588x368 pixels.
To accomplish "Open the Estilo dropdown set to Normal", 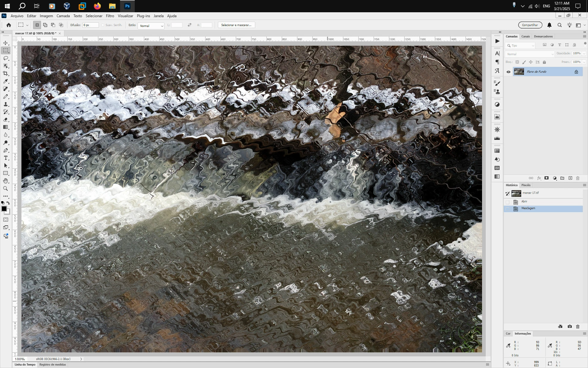I will 151,26.
